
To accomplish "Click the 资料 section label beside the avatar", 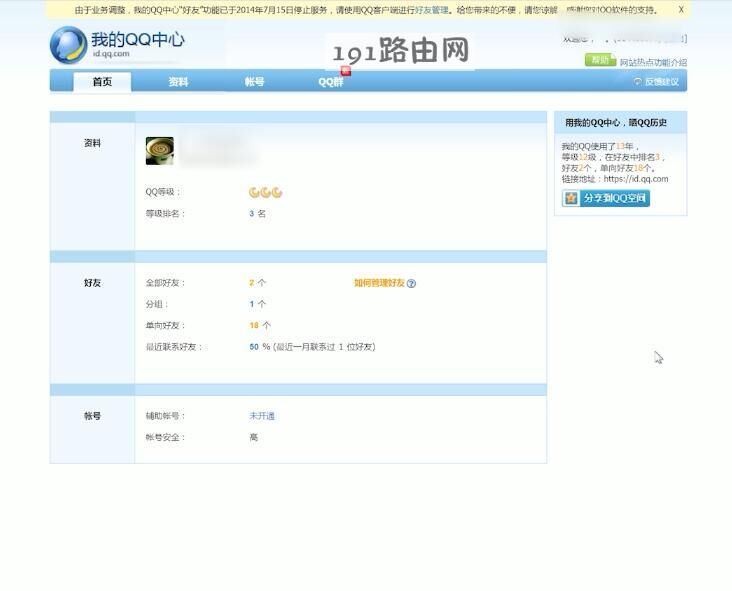I will [x=92, y=143].
